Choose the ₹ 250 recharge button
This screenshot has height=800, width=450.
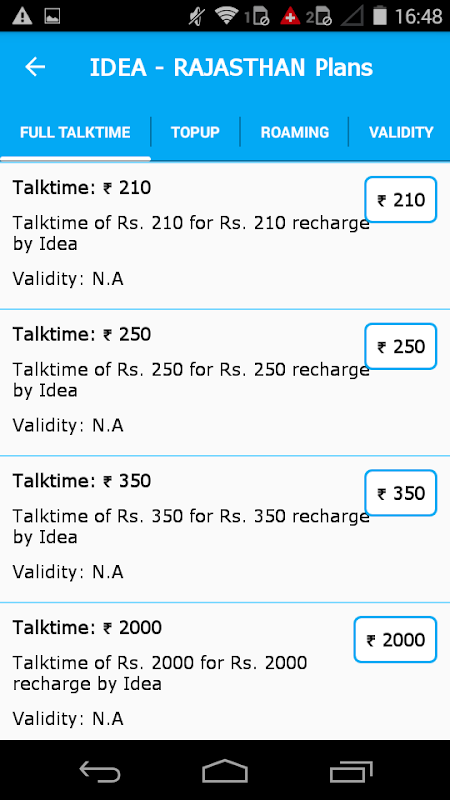[401, 346]
